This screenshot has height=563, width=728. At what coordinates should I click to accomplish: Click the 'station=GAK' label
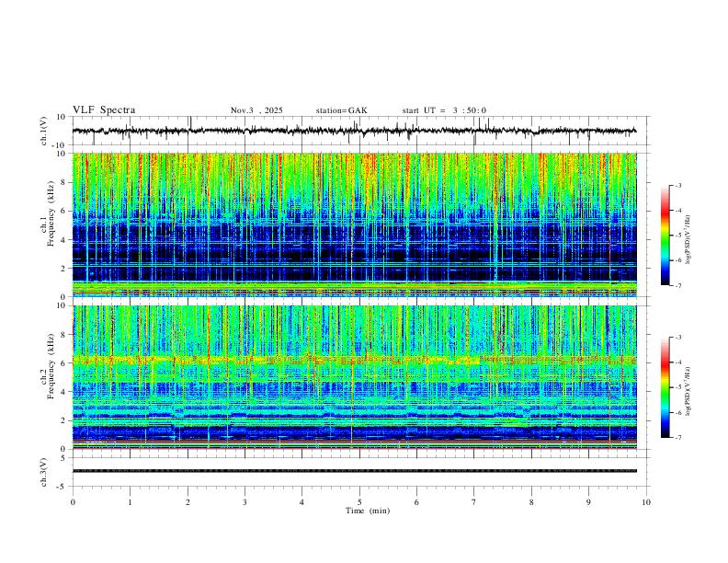(x=341, y=110)
